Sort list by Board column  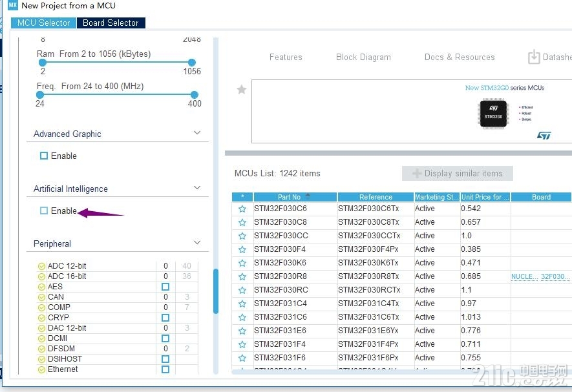coord(542,197)
